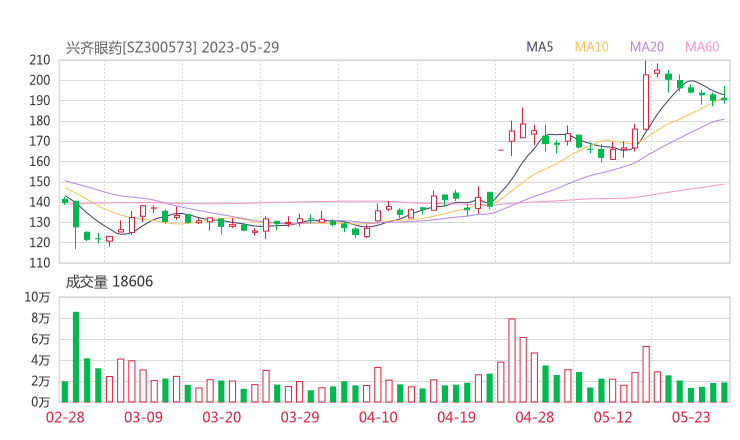Click the stock title 兴齐眼药[SZ300573] 2023-05-29
The height and width of the screenshot is (440, 740).
click(172, 47)
